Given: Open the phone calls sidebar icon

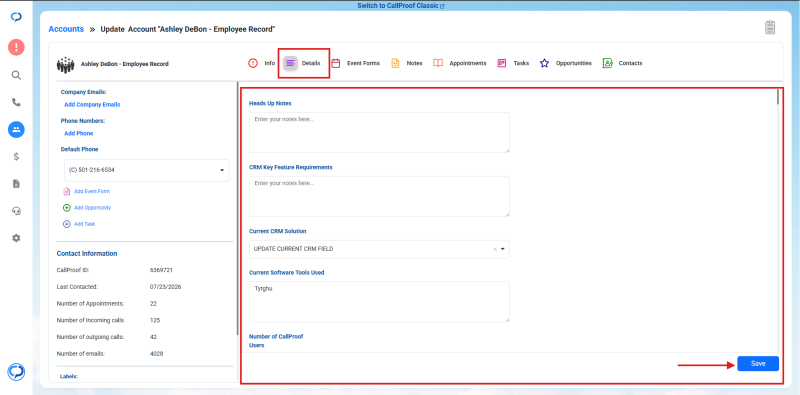Looking at the screenshot, I should 16,102.
